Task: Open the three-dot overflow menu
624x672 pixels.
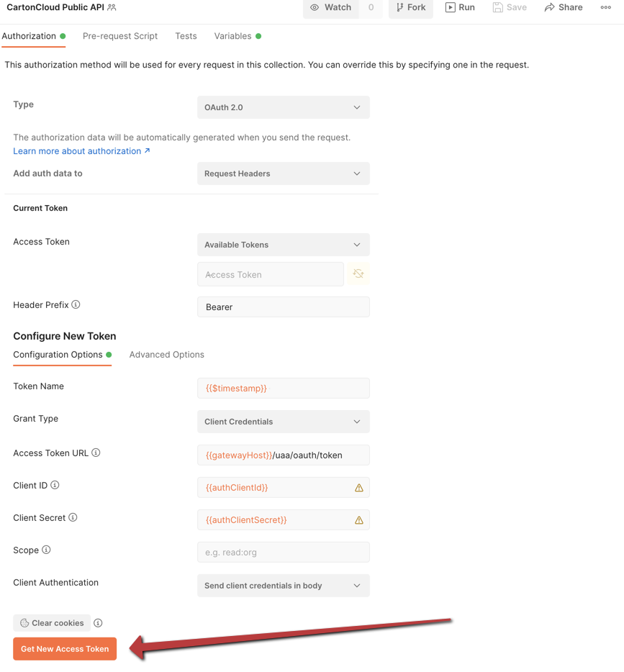Action: [606, 8]
